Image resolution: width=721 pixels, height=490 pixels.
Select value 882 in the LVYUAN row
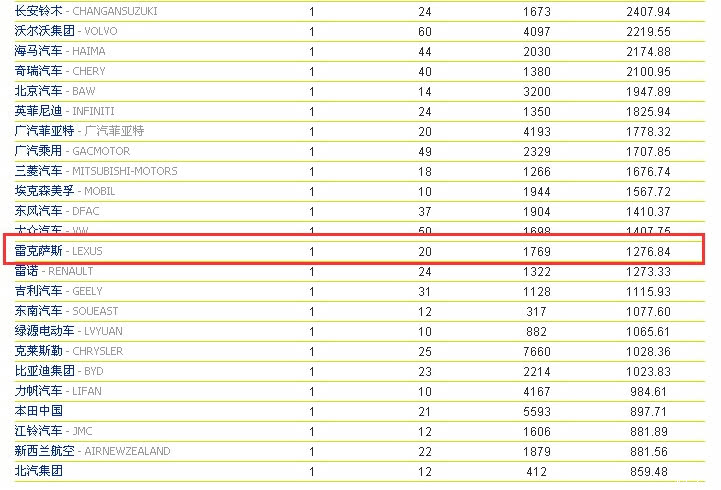537,331
